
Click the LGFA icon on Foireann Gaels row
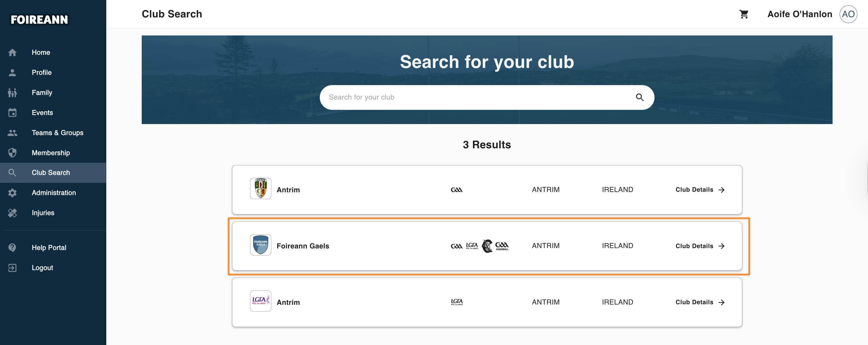(x=472, y=246)
